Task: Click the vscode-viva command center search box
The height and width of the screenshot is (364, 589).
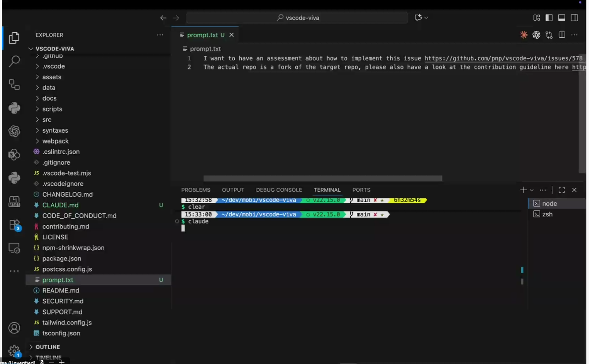Action: pos(297,18)
